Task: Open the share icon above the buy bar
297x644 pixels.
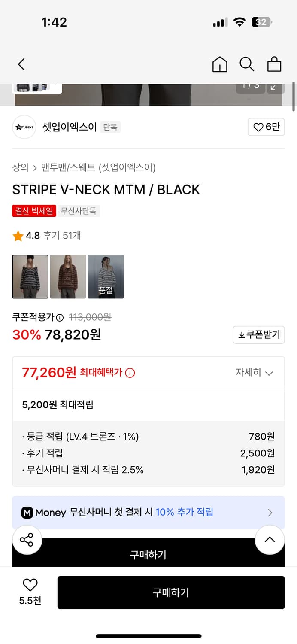Action: pos(27,540)
